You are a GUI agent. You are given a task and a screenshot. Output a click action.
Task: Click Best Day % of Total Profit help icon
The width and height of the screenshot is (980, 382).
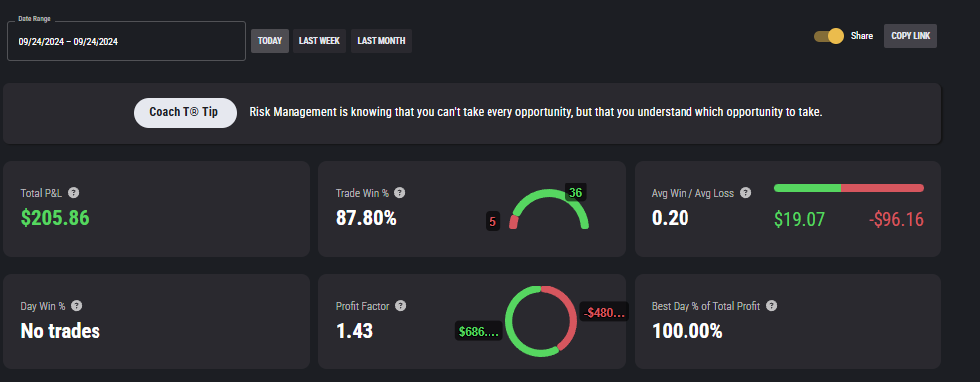click(771, 305)
